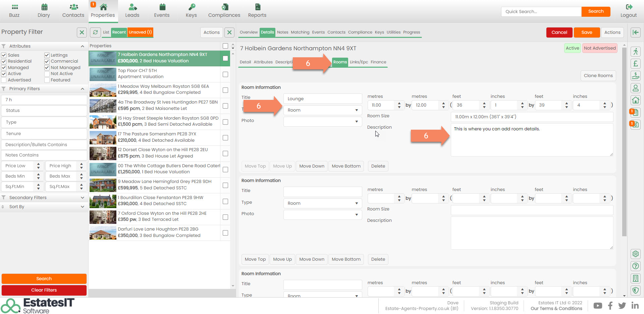Click the Lounge room Title field

click(322, 99)
